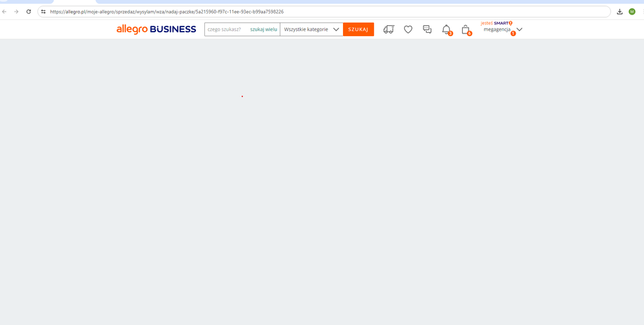Screen dimensions: 644x325
Task: Go forward to the next page
Action: click(16, 12)
